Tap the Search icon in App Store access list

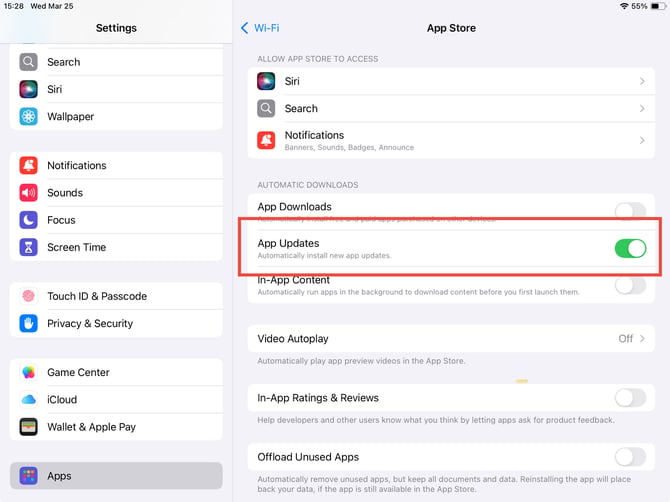click(266, 109)
